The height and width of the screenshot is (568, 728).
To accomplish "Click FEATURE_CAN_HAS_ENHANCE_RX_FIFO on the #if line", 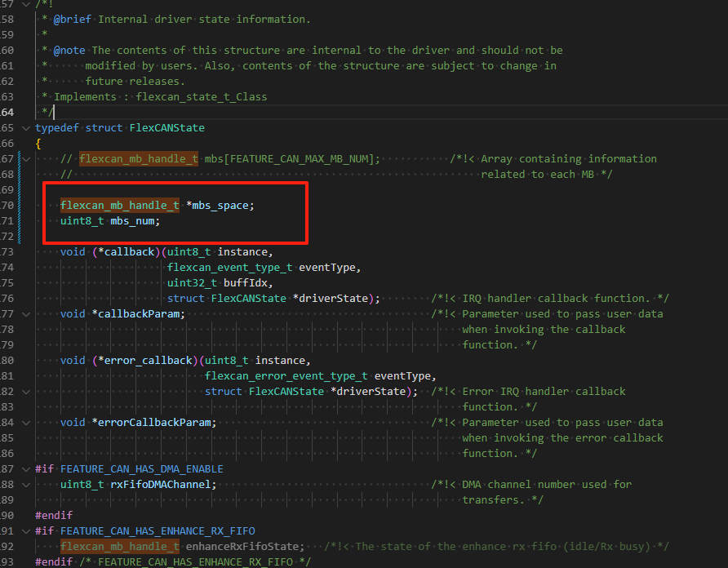I will click(158, 530).
